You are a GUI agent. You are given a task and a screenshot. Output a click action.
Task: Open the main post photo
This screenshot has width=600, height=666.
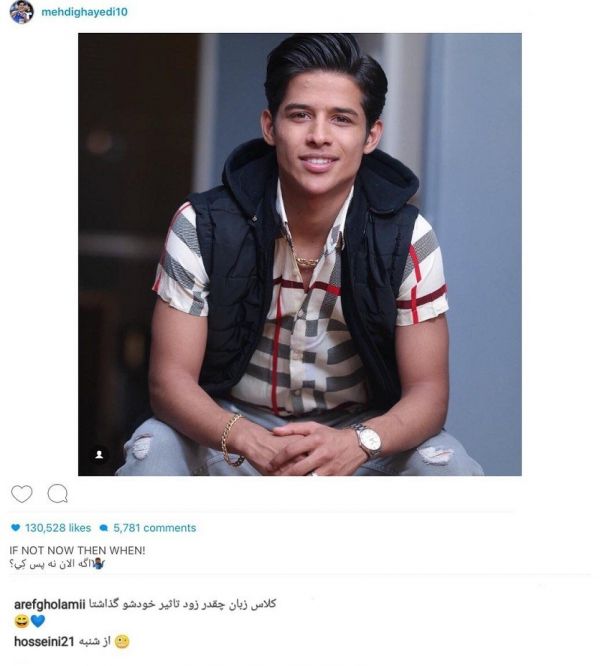[300, 254]
